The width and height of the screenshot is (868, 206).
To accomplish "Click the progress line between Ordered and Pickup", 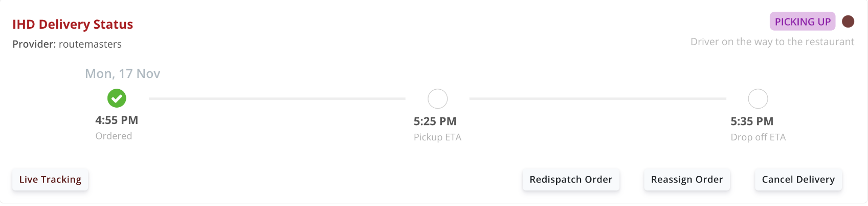I will click(x=277, y=98).
